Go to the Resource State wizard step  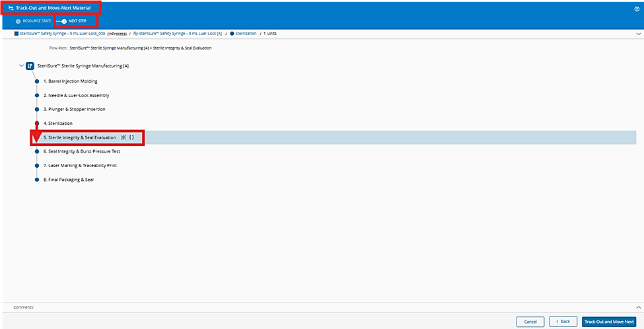coord(34,21)
